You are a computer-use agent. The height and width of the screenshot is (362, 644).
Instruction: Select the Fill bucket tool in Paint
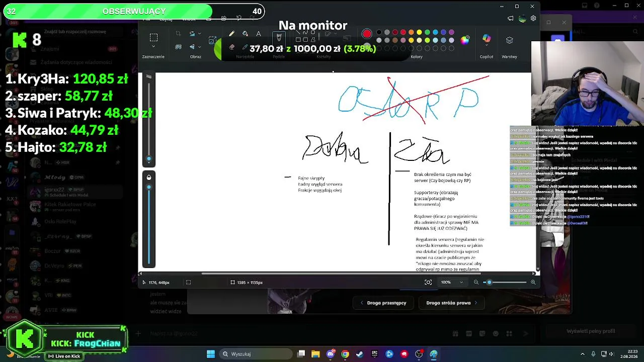point(245,34)
